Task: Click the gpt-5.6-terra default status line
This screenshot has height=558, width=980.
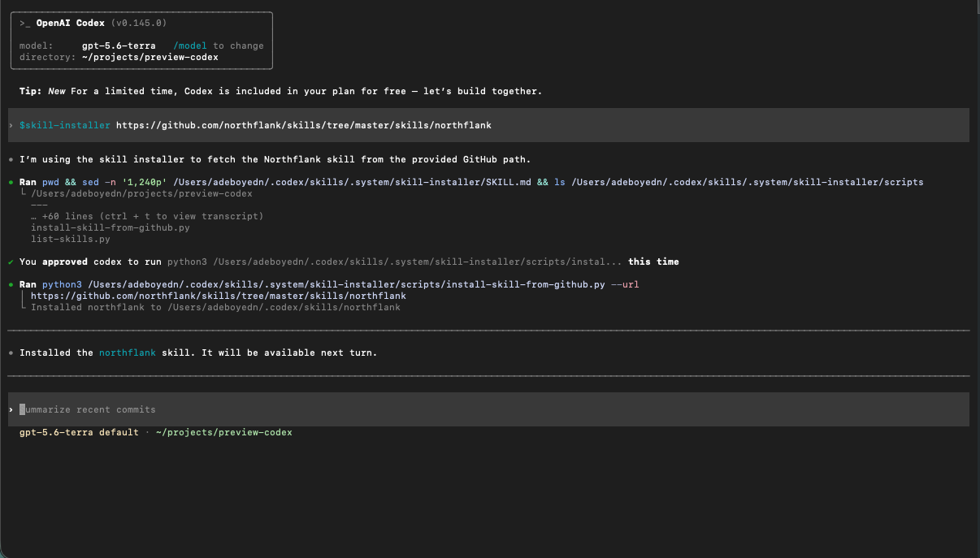Action: coord(79,432)
